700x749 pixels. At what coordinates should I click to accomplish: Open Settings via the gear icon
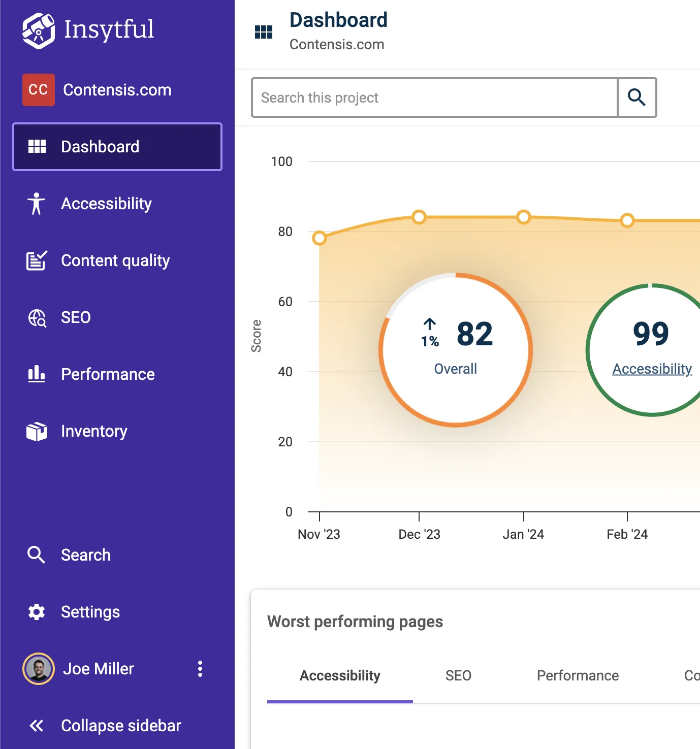pyautogui.click(x=37, y=612)
